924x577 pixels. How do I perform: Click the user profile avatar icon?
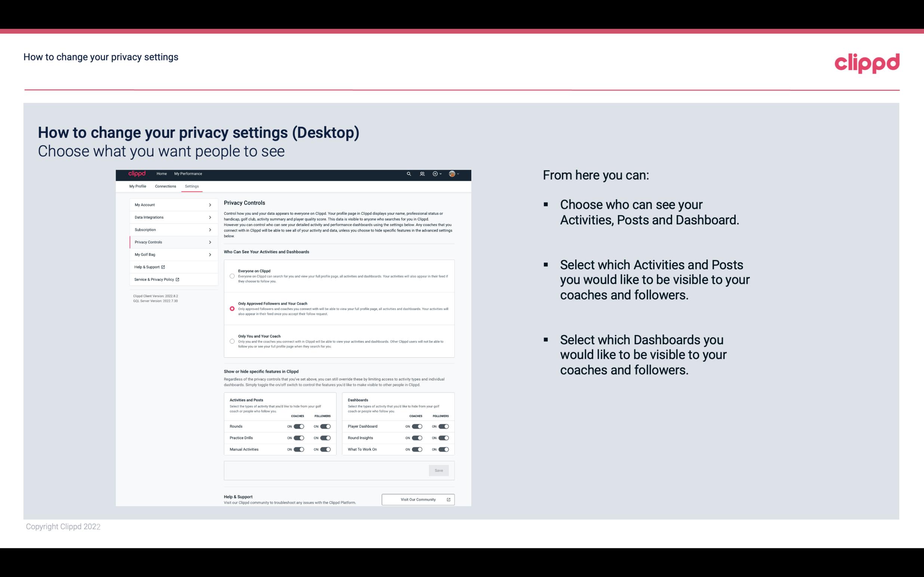[452, 174]
